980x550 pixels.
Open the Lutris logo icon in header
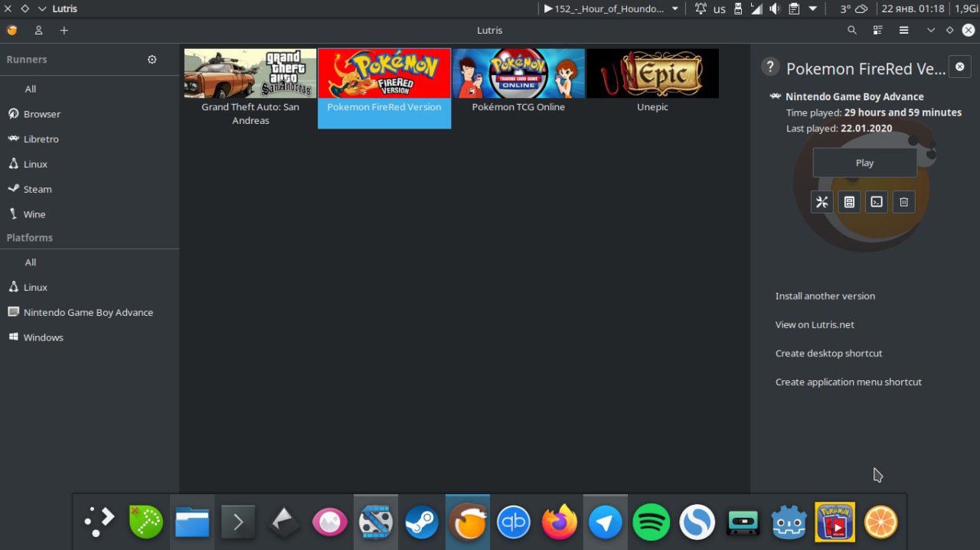pos(11,31)
